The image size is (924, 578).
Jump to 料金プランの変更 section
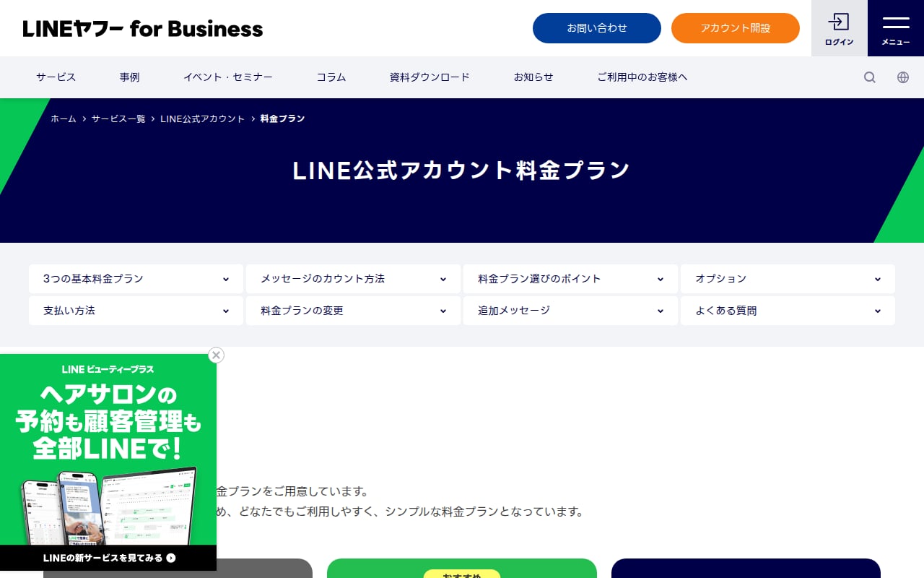pyautogui.click(x=353, y=311)
